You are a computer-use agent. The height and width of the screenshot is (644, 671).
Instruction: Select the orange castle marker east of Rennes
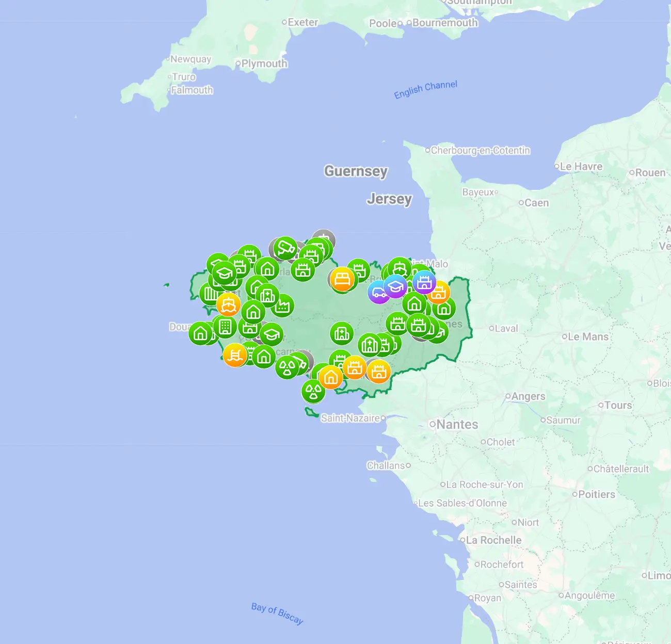click(439, 292)
